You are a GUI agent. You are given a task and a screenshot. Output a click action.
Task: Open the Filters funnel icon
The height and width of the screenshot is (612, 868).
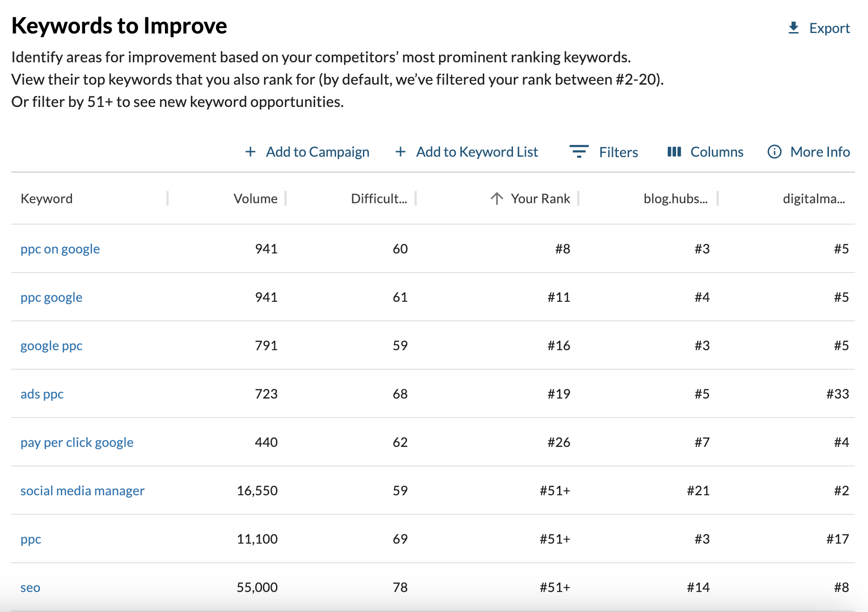579,152
